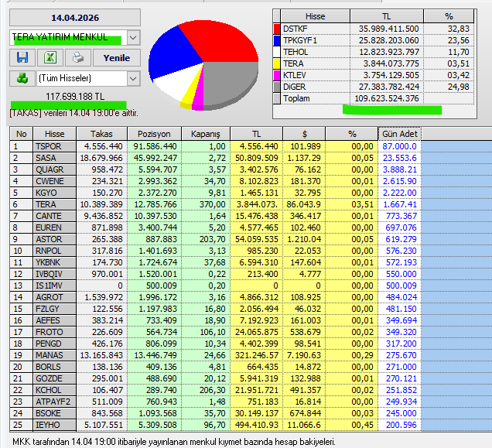The width and height of the screenshot is (492, 448).
Task: Select the BSOKE stock cell
Action: point(55,414)
